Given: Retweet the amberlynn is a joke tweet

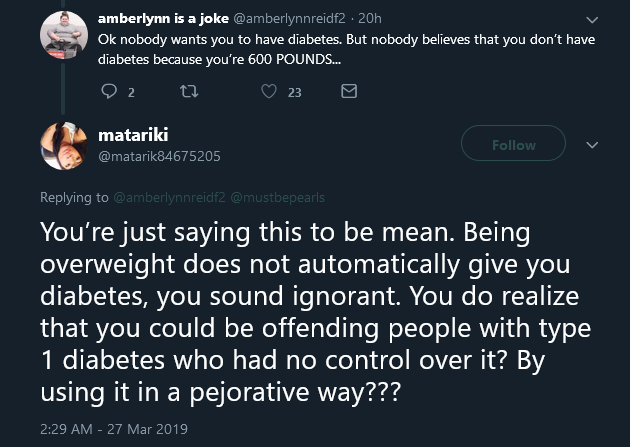Looking at the screenshot, I should pyautogui.click(x=189, y=92).
